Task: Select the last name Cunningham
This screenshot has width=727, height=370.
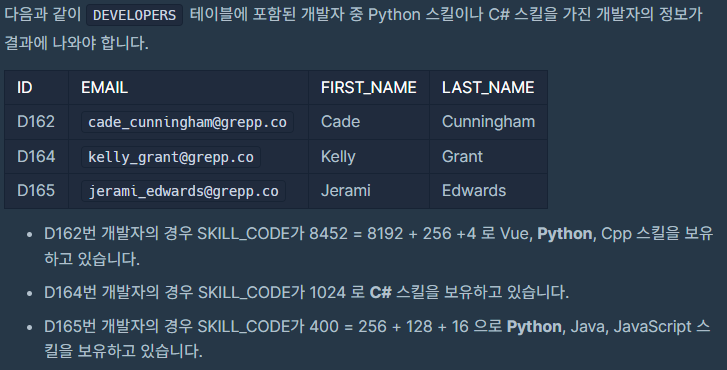Action: point(488,121)
